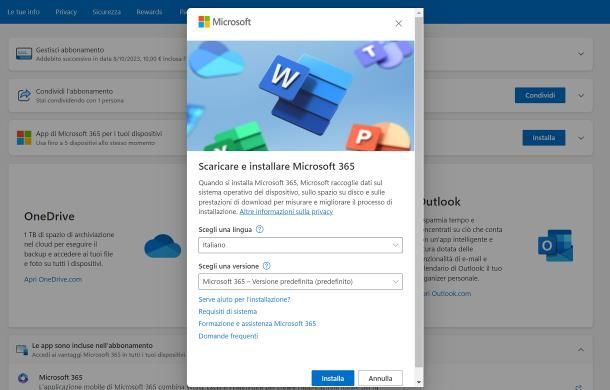Open the Rewards tab

tap(149, 12)
